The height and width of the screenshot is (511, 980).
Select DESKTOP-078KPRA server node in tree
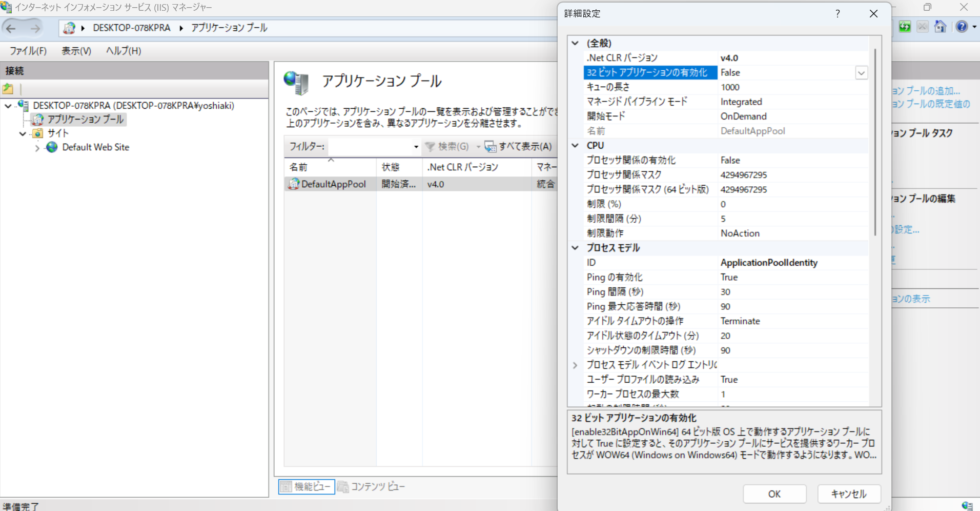(133, 106)
